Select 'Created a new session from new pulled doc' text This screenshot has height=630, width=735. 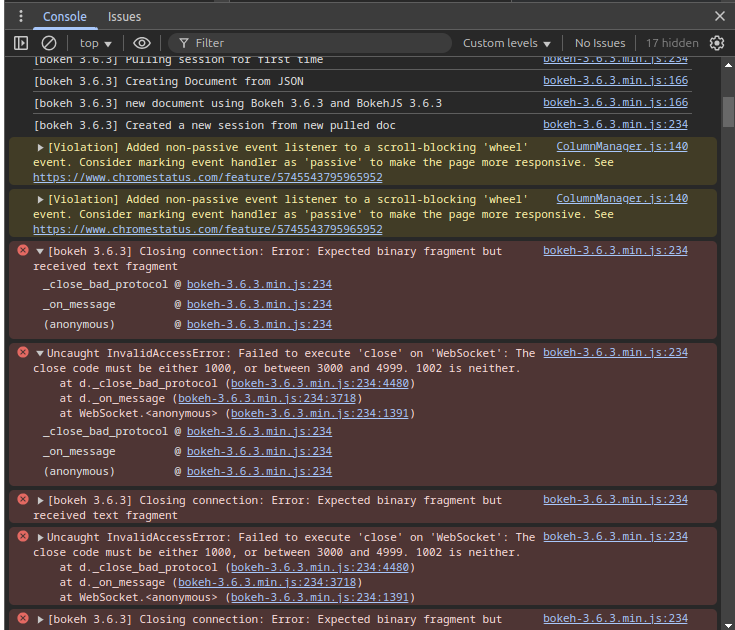coord(260,126)
